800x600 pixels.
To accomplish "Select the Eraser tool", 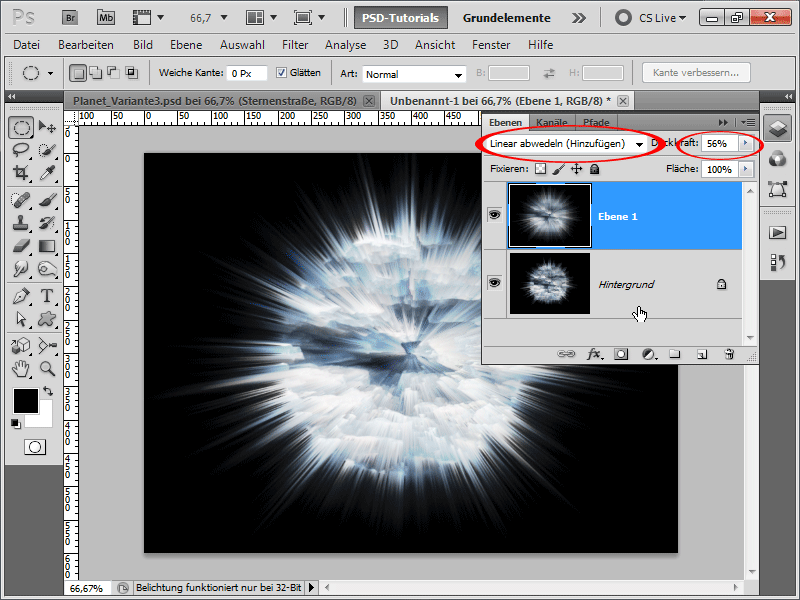I will point(21,246).
